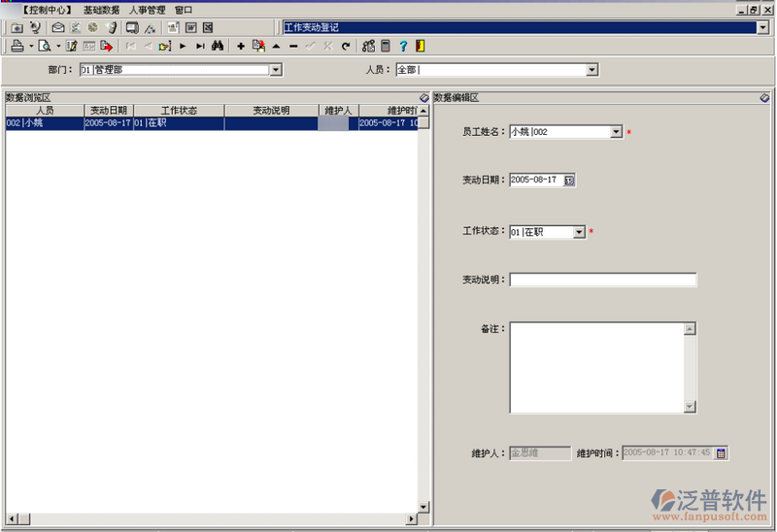777x532 pixels.
Task: Jump to last record navigation button
Action: coord(199,46)
